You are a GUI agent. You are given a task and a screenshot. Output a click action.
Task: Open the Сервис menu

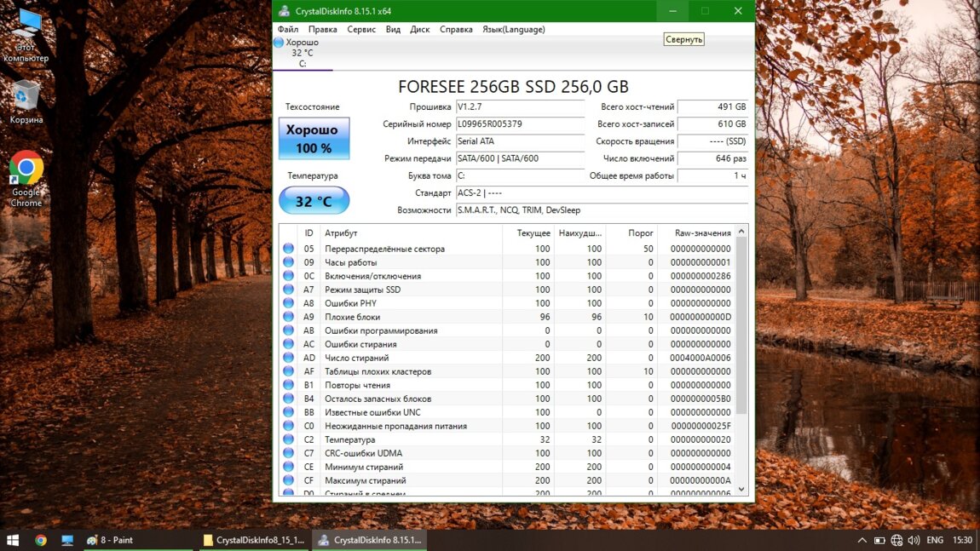coord(361,29)
